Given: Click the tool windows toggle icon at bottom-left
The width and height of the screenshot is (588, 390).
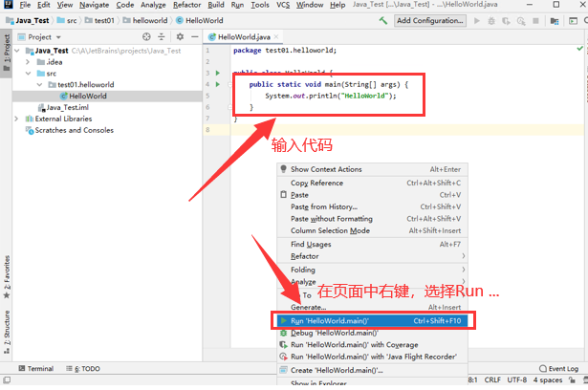Looking at the screenshot, I should (x=7, y=379).
